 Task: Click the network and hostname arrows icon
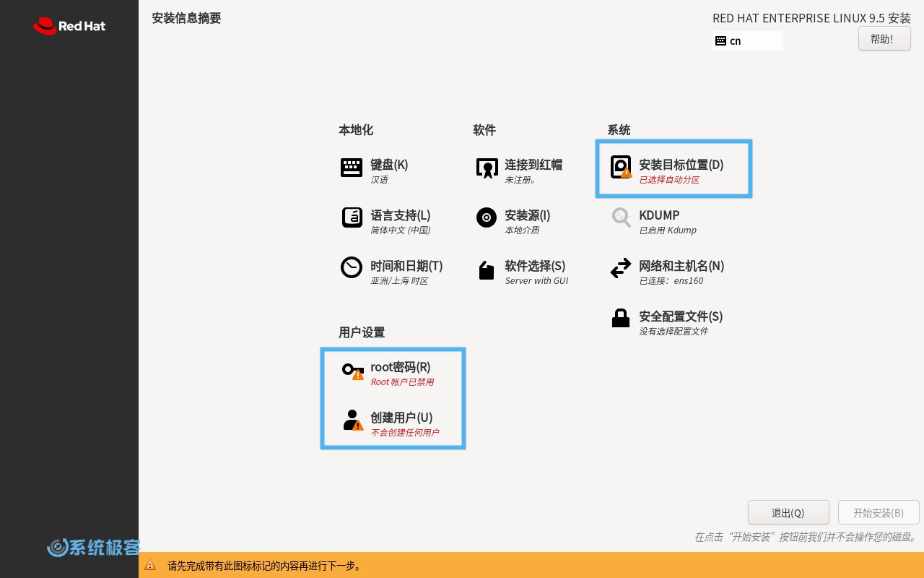tap(621, 269)
